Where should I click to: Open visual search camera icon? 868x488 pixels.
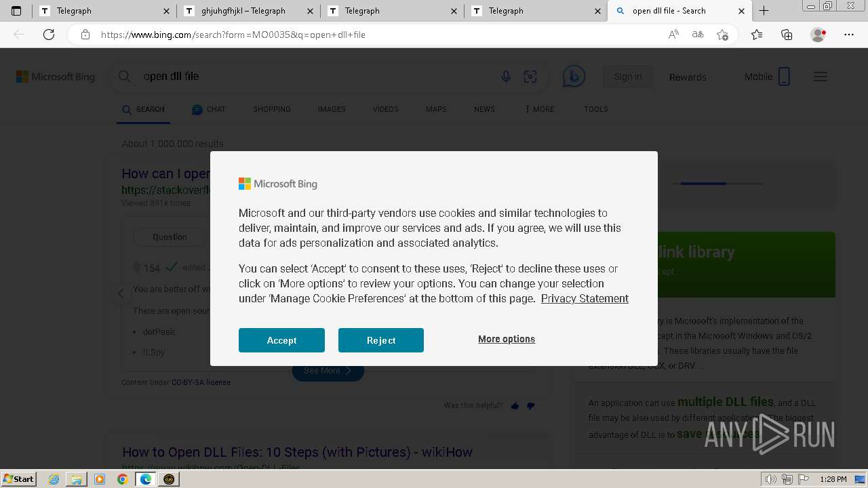click(530, 77)
